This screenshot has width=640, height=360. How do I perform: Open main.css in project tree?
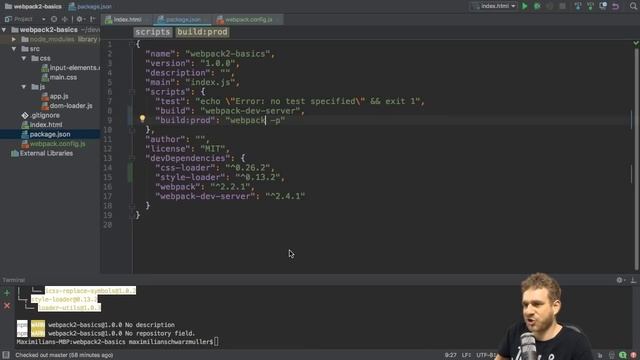pyautogui.click(x=59, y=77)
